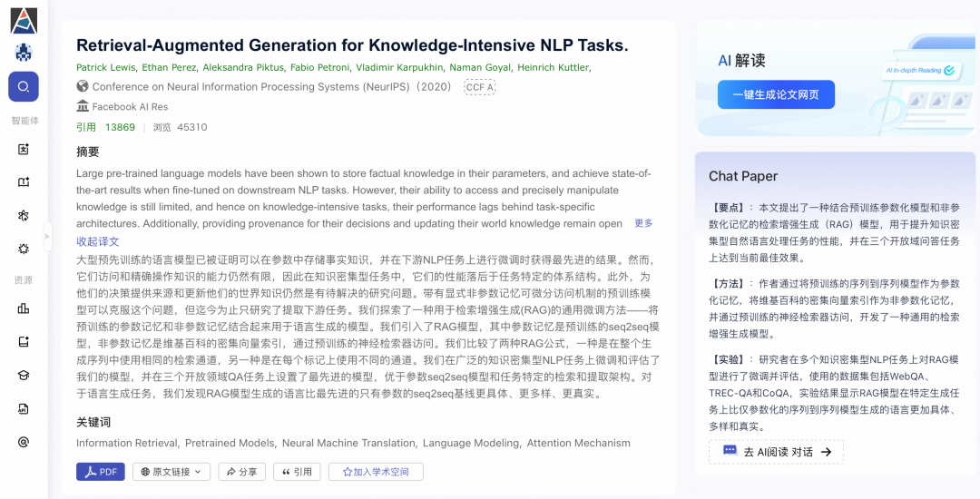The height and width of the screenshot is (499, 980).
Task: Open the API icon in the sidebar
Action: tap(24, 409)
